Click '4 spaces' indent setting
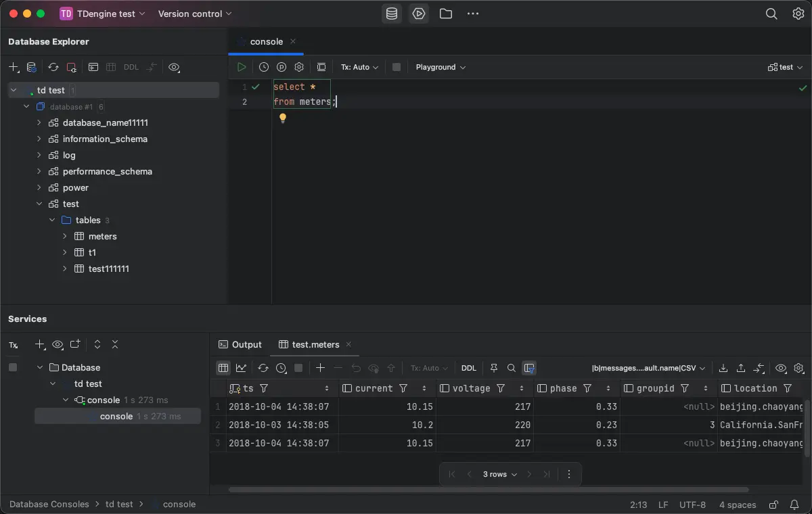The width and height of the screenshot is (812, 514). [x=738, y=505]
